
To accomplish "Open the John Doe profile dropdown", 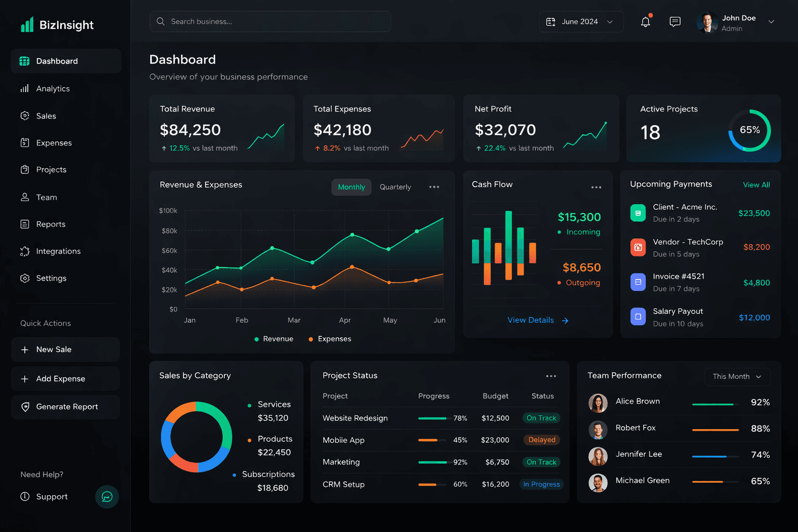I will click(736, 22).
